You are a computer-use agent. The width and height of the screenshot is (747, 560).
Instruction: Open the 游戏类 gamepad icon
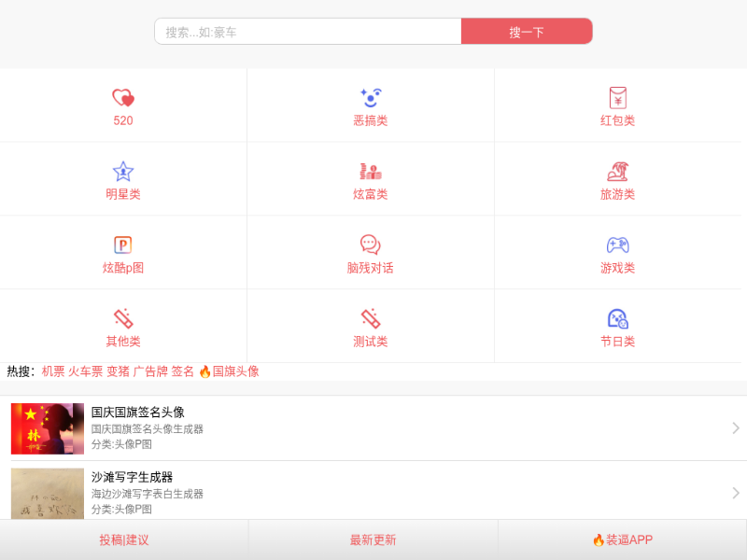617,245
